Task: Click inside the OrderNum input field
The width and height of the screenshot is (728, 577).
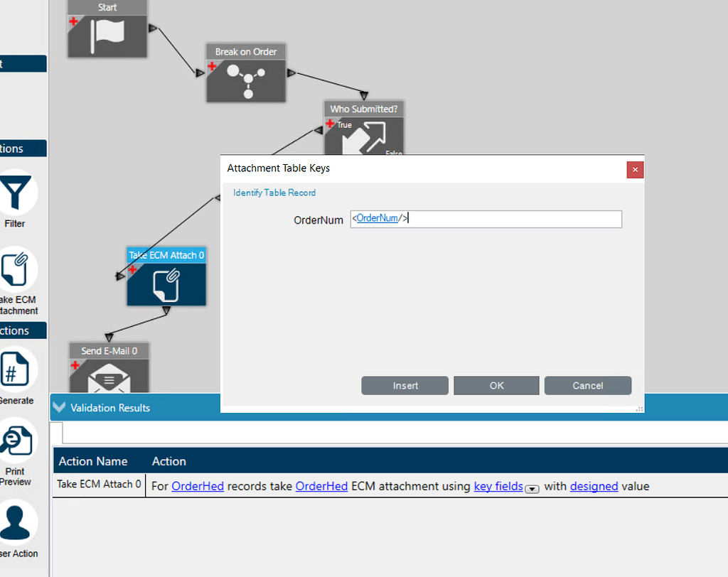Action: (x=486, y=219)
